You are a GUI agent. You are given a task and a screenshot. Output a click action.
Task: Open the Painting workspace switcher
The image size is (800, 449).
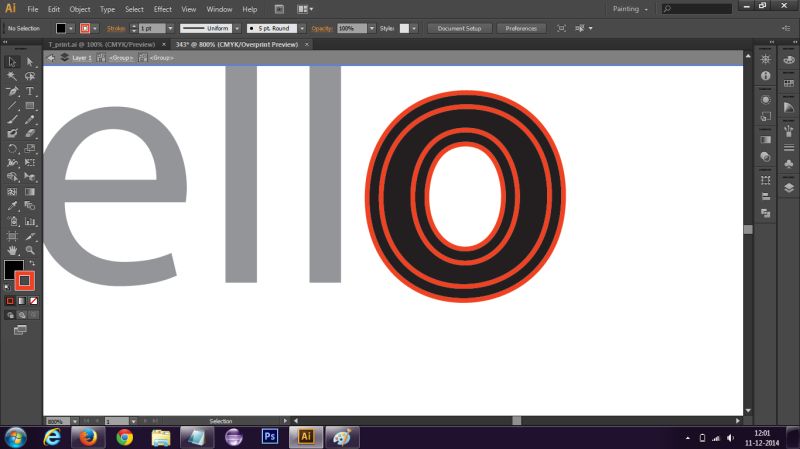pyautogui.click(x=630, y=9)
